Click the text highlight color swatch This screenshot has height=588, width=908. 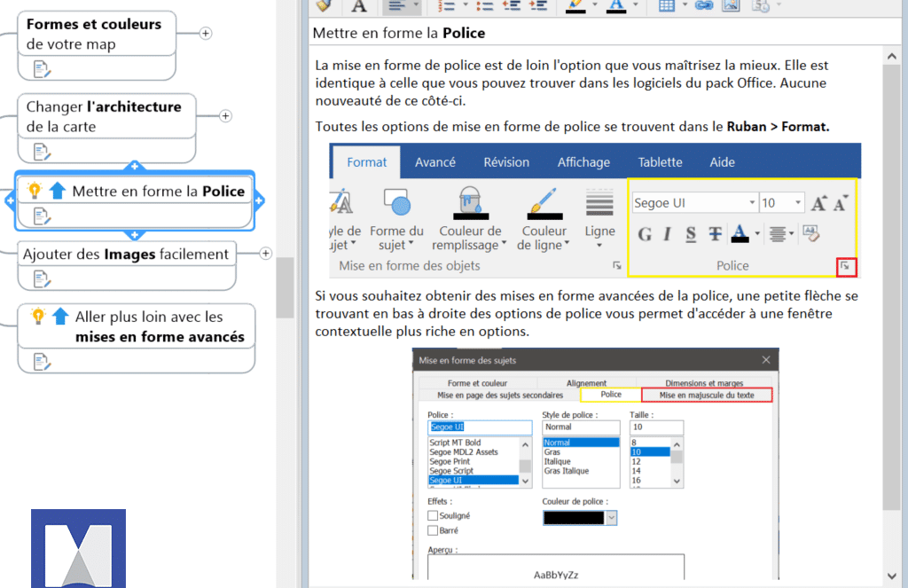[576, 5]
